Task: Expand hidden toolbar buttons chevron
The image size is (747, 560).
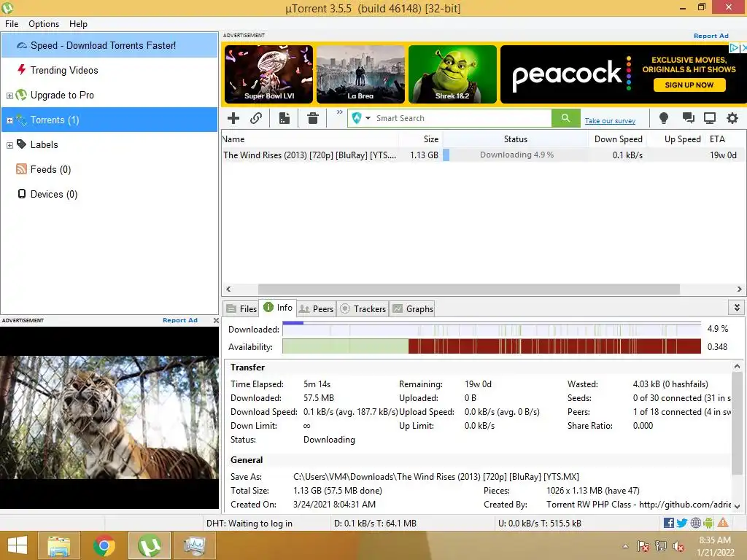Action: coord(340,112)
